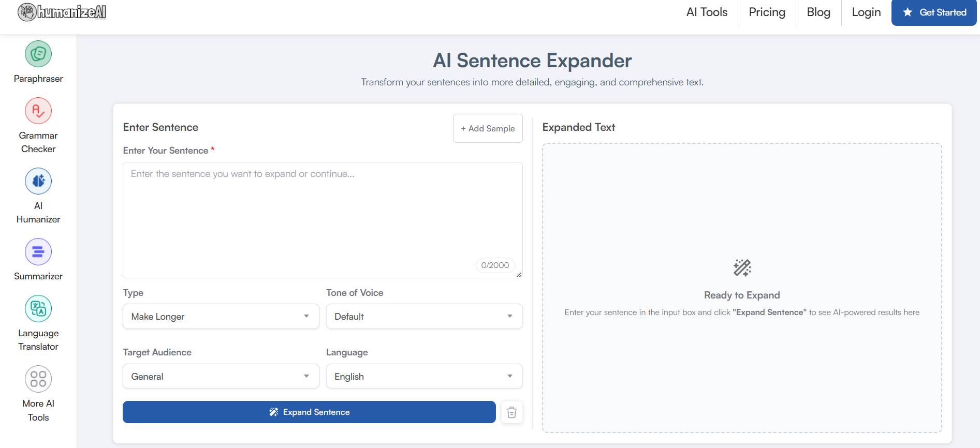Open the Target Audience dropdown
Image resolution: width=980 pixels, height=448 pixels.
click(x=221, y=377)
